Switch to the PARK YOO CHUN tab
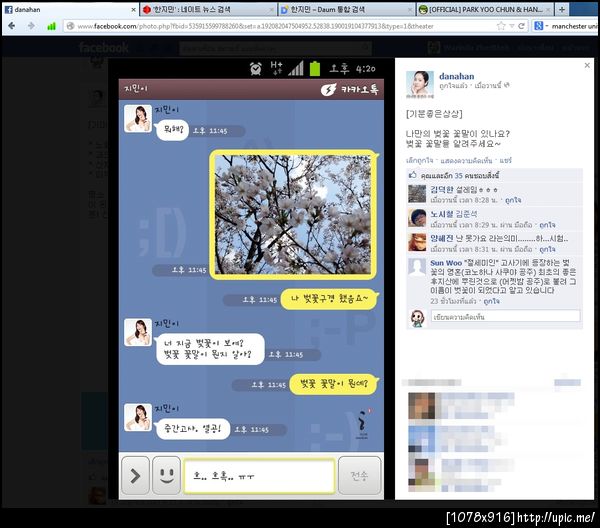This screenshot has width=600, height=528. (x=485, y=10)
